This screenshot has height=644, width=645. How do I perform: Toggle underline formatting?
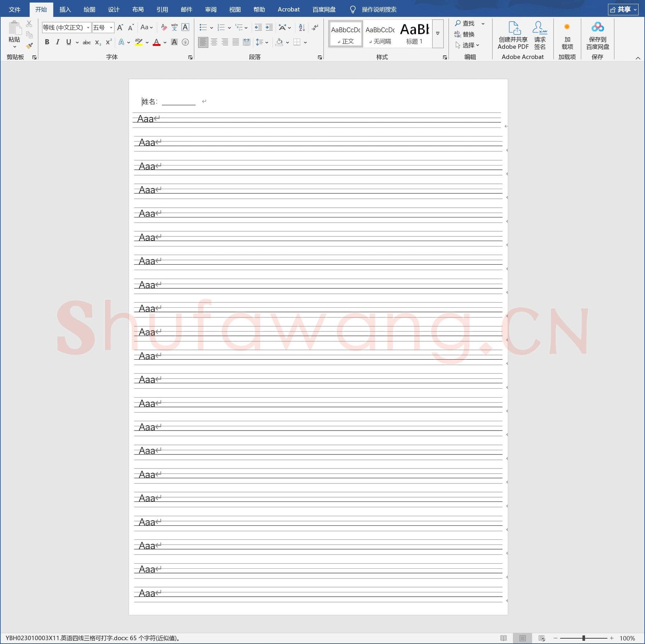[x=68, y=42]
